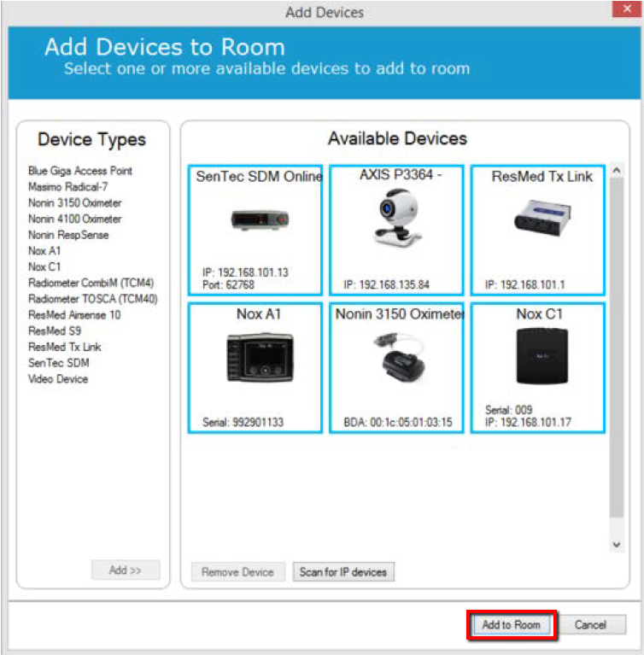Click SenTec SDM Online card title
644x655 pixels.
coord(259,176)
